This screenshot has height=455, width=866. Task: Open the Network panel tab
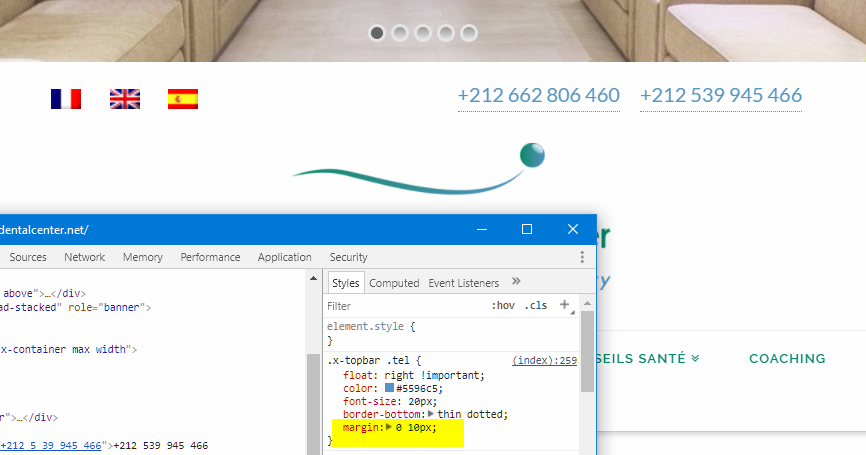click(x=85, y=257)
